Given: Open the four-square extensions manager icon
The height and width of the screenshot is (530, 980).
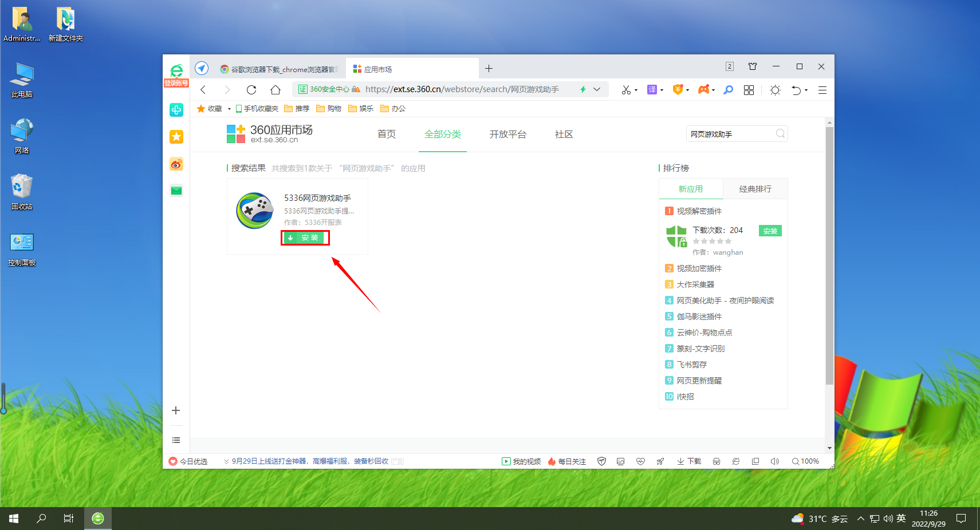Looking at the screenshot, I should 749,90.
